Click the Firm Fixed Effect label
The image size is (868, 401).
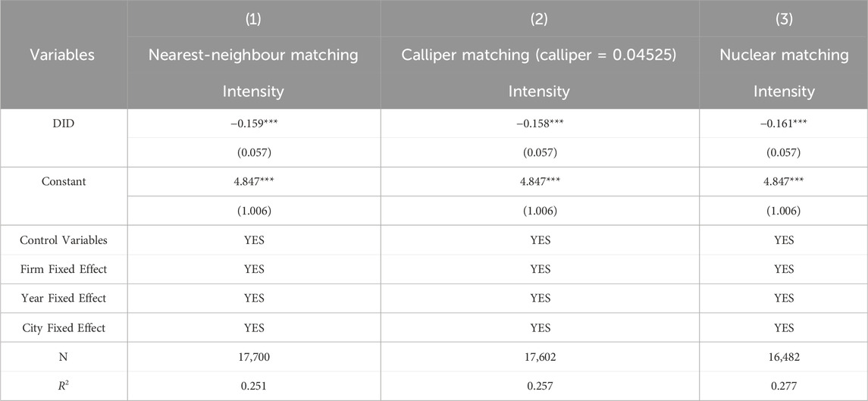point(63,269)
